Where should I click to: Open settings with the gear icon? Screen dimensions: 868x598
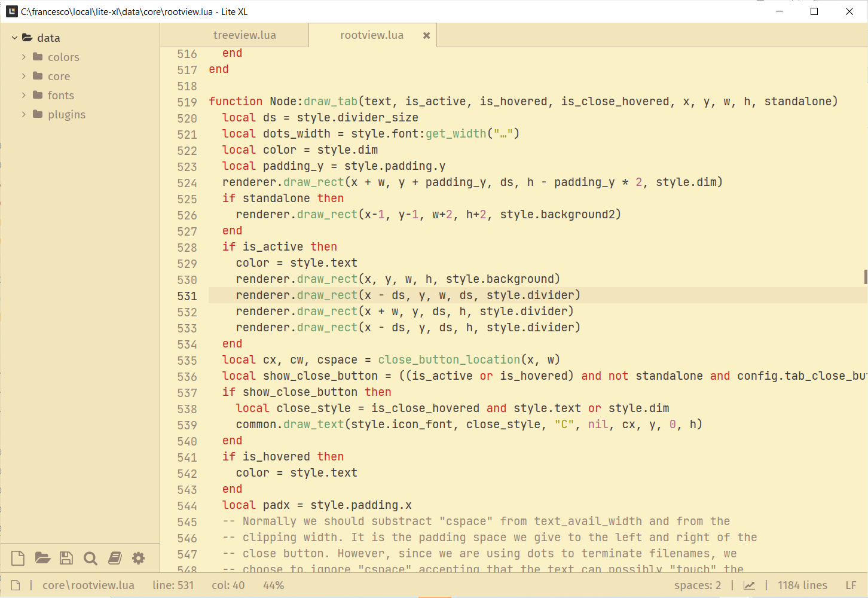click(x=139, y=558)
